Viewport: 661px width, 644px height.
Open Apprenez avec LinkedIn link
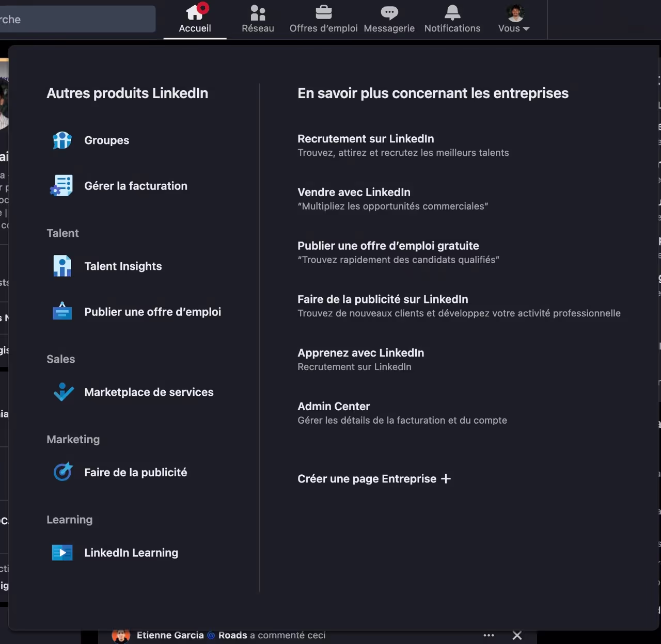(x=360, y=353)
